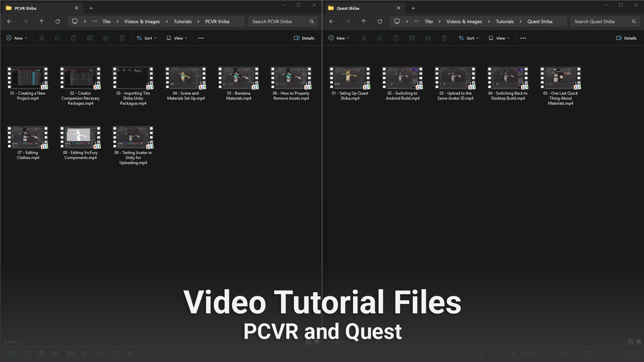The width and height of the screenshot is (644, 362).
Task: Go up one folder in Quest Shiba window
Action: coord(363,22)
